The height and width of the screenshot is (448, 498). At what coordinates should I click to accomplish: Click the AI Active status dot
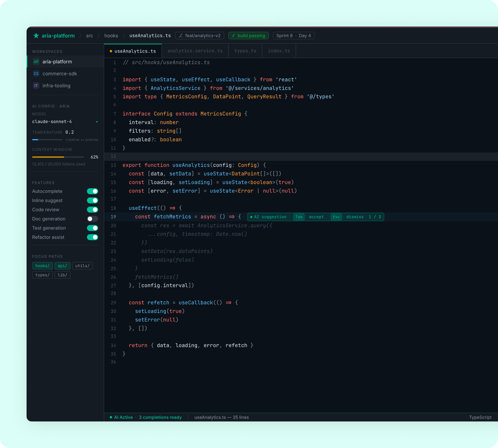(x=111, y=417)
